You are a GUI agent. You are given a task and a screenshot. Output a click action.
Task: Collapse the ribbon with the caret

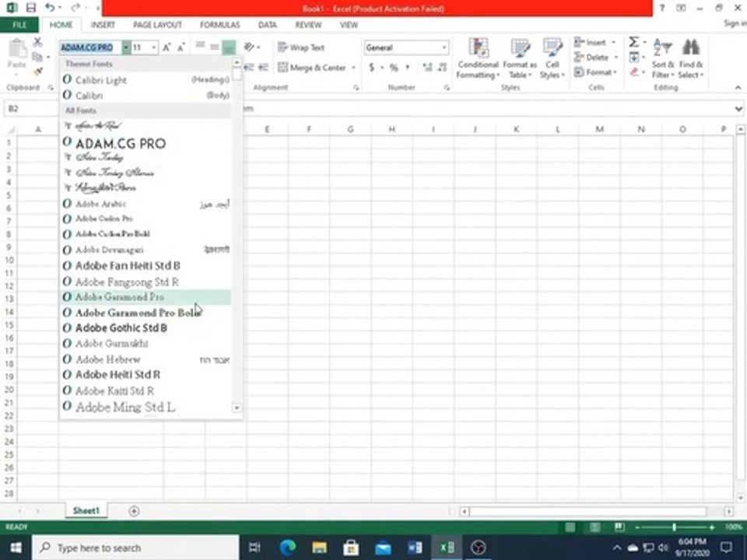coord(738,88)
